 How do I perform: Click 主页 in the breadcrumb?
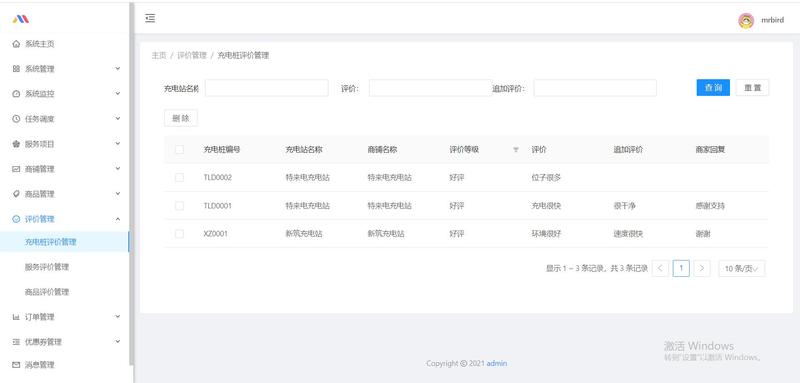[159, 56]
